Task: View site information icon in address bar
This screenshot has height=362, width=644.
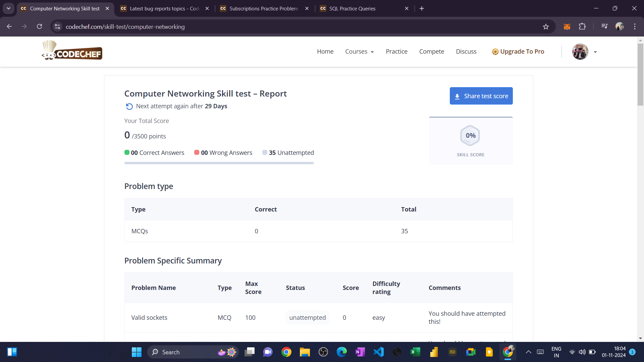Action: [x=58, y=26]
